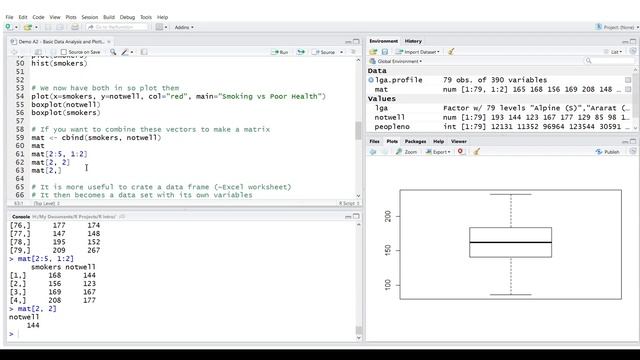Viewport: 640px width, 360px height.
Task: Switch to the Viewer tab
Action: (459, 141)
